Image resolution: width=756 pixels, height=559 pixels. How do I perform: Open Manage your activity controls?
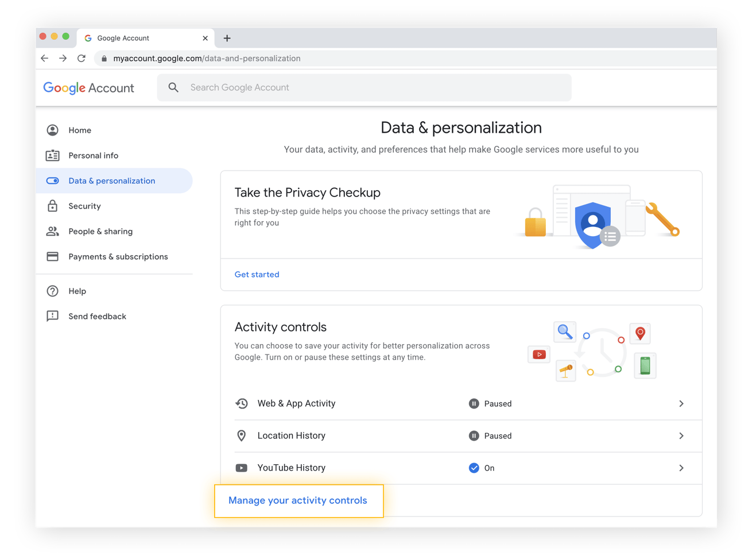pyautogui.click(x=298, y=500)
